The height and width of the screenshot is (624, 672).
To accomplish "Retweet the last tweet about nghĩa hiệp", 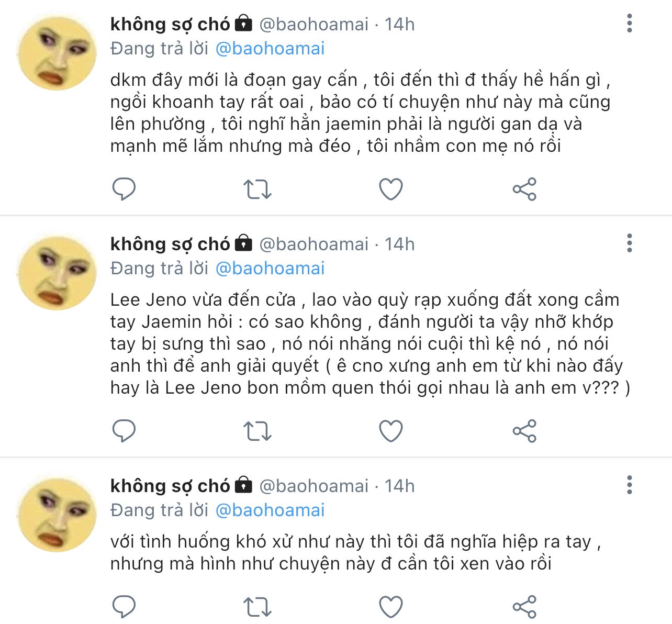I will point(257,607).
